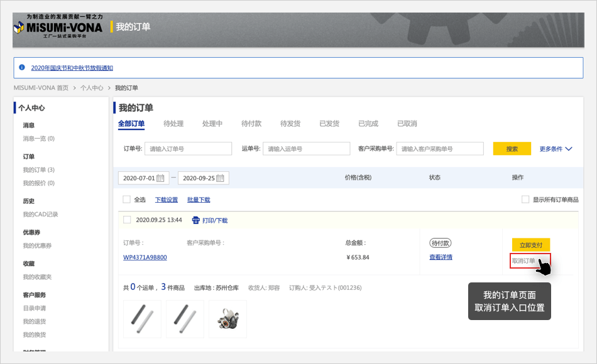Open the 2020-09-25 end date picker
The height and width of the screenshot is (364, 597).
pyautogui.click(x=199, y=178)
